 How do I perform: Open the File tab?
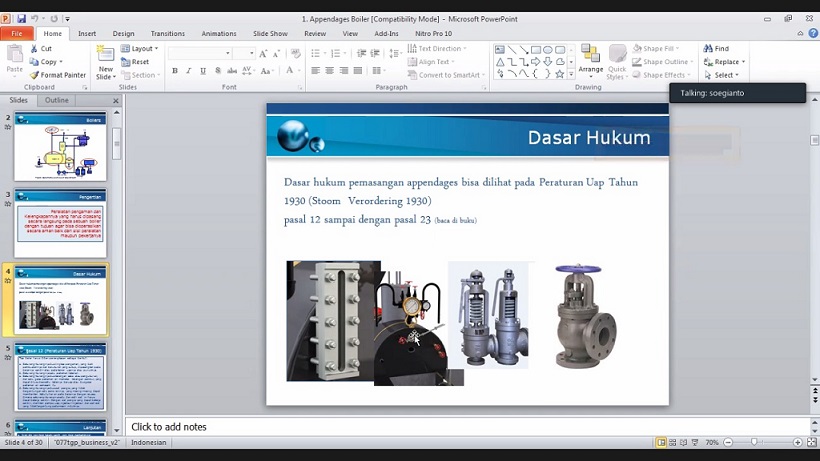pyautogui.click(x=17, y=33)
